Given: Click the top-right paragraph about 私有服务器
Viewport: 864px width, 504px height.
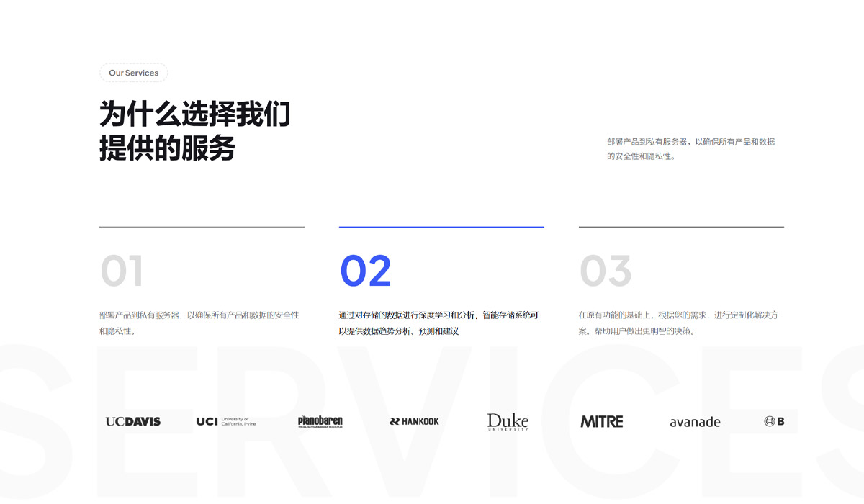Looking at the screenshot, I should tap(691, 149).
